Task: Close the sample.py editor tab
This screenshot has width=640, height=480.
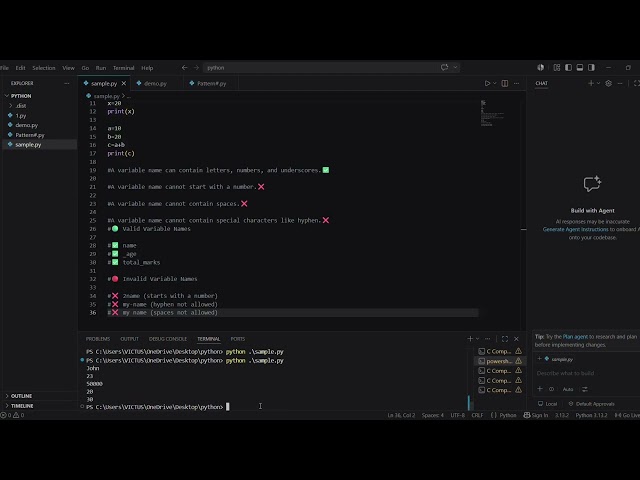Action: (x=124, y=83)
